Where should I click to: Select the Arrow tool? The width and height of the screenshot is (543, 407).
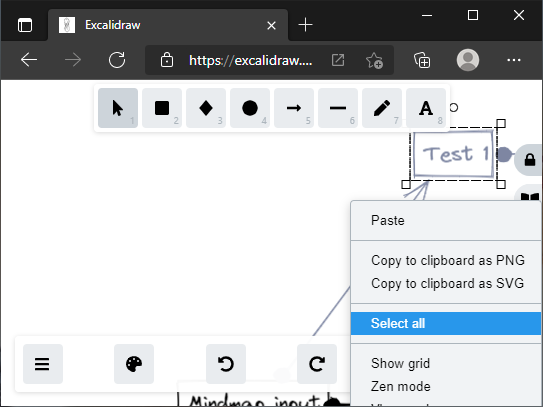294,108
